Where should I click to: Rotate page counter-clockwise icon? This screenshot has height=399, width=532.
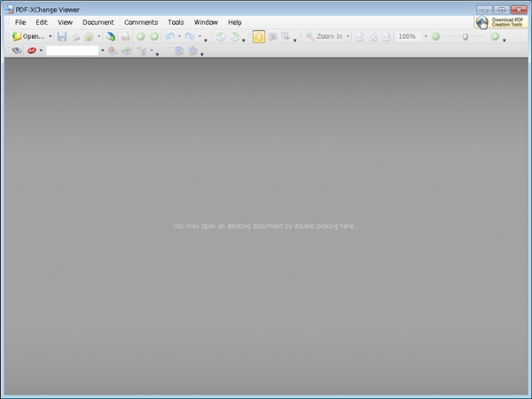tap(221, 36)
